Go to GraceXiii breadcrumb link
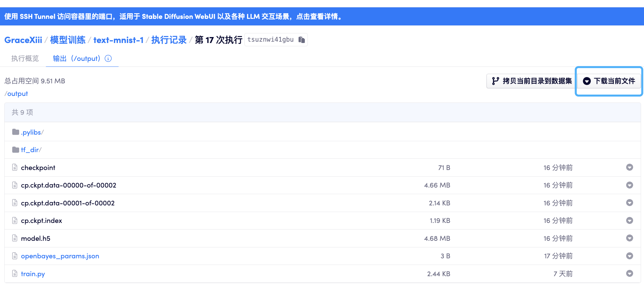 click(x=23, y=40)
